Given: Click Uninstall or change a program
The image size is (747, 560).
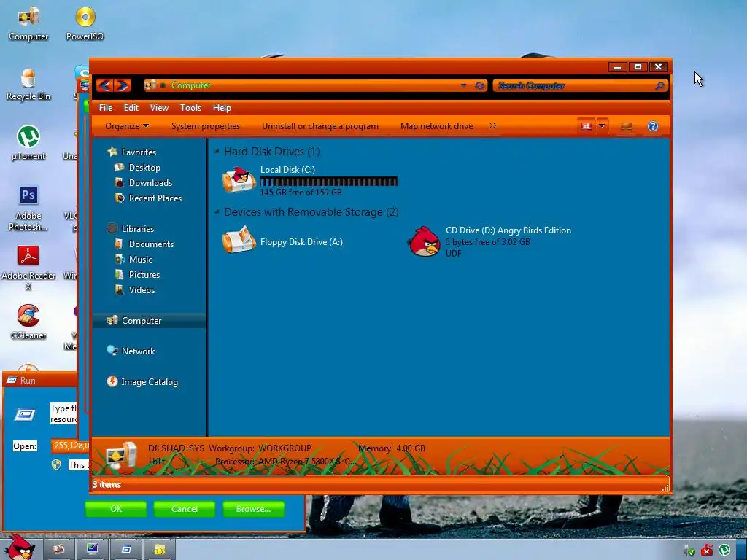Looking at the screenshot, I should pyautogui.click(x=320, y=126).
